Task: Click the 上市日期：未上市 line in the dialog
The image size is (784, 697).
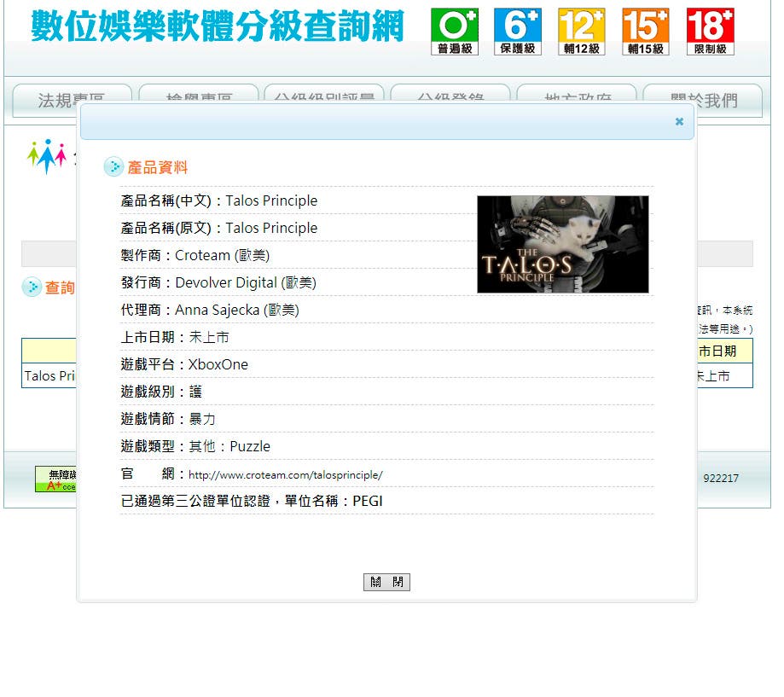Action: (x=175, y=338)
